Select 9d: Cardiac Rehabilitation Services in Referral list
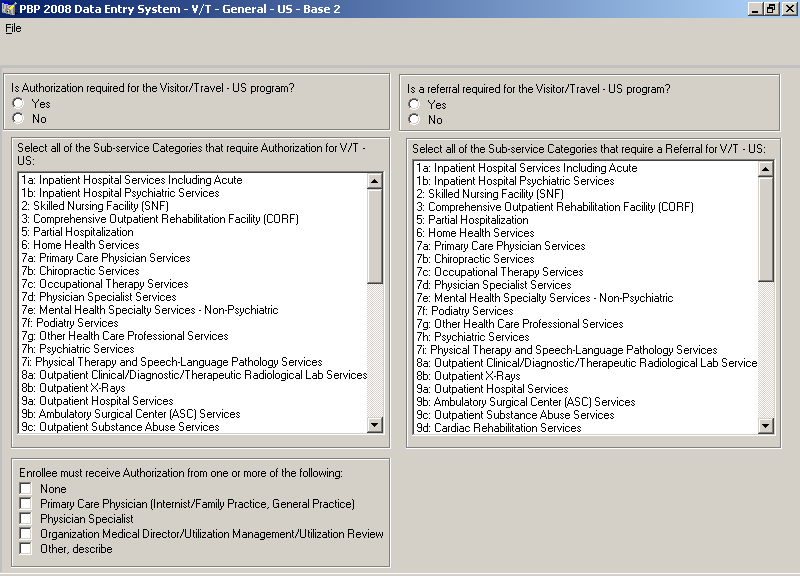800x576 pixels. (586, 428)
